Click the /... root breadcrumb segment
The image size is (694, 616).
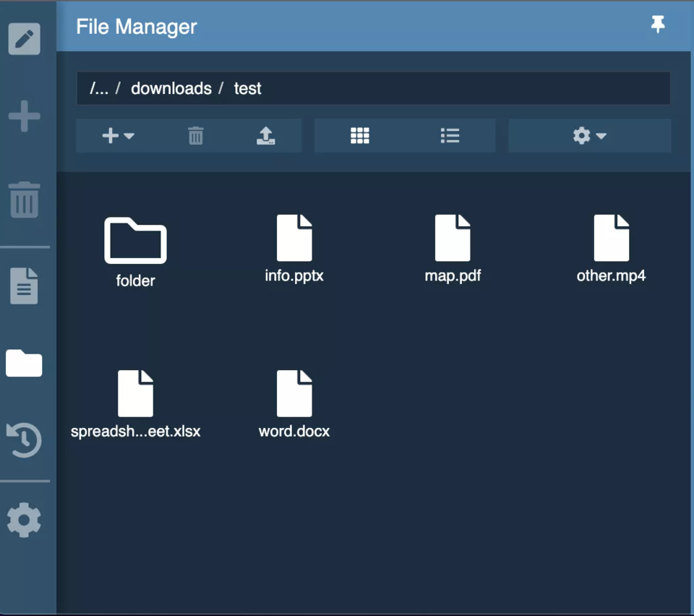point(99,88)
